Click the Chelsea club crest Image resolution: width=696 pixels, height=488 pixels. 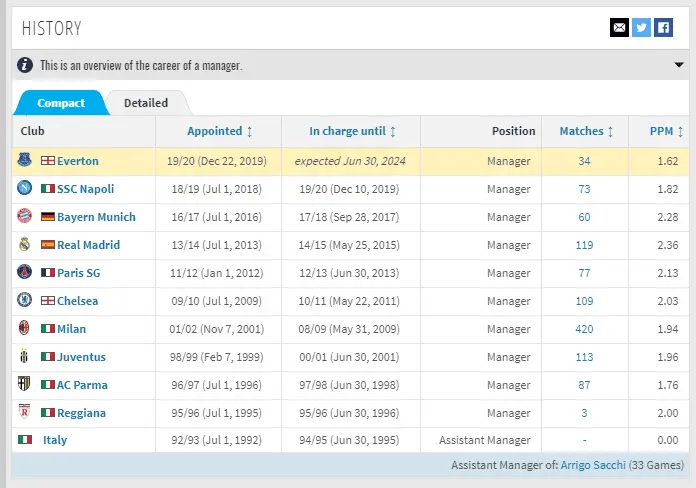point(25,300)
